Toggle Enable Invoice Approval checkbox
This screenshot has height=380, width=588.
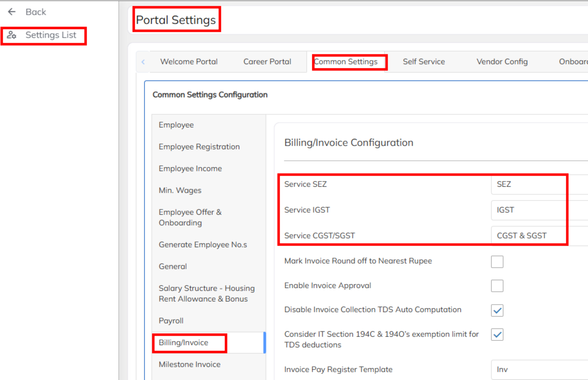click(x=497, y=286)
